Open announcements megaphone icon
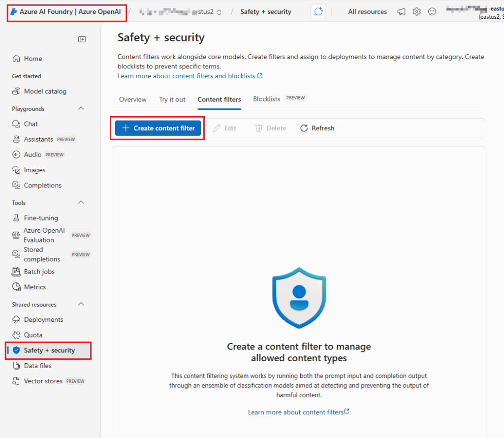Viewport: 504px width, 438px height. pos(401,12)
